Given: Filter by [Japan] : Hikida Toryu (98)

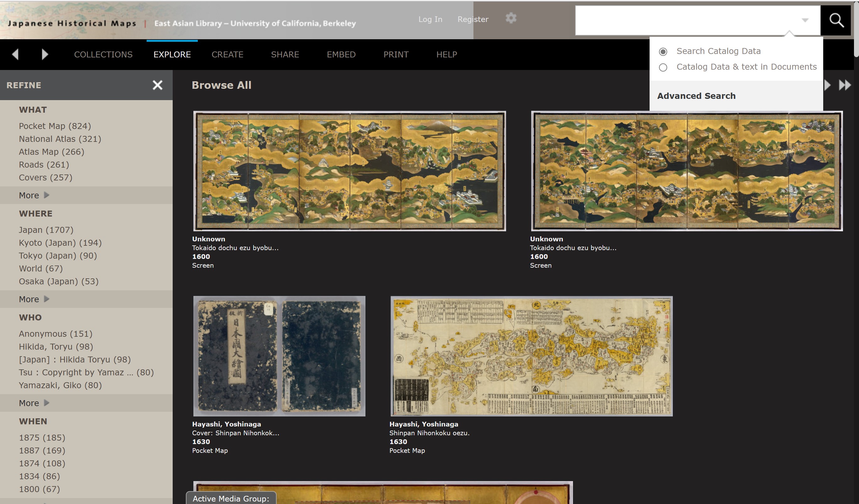Looking at the screenshot, I should click(75, 360).
